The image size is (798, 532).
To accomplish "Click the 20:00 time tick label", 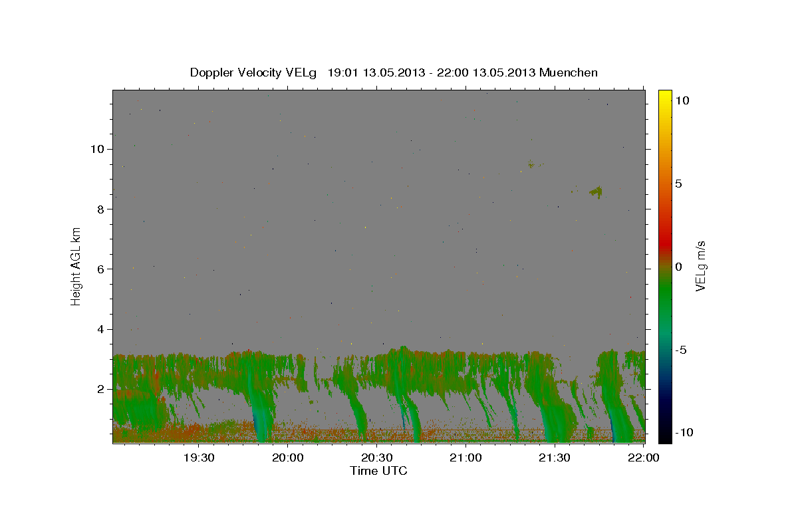I will pos(288,458).
